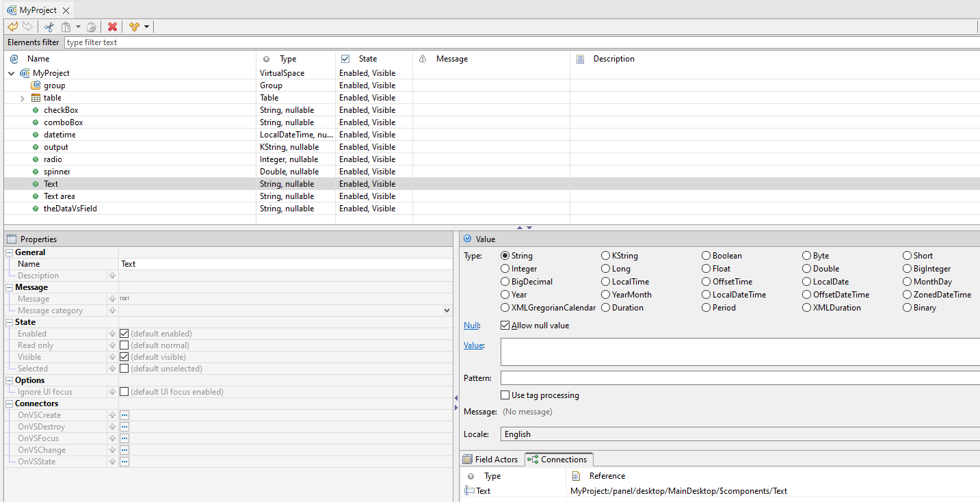The height and width of the screenshot is (502, 980).
Task: Toggle the Read only checkbox
Action: (x=124, y=345)
